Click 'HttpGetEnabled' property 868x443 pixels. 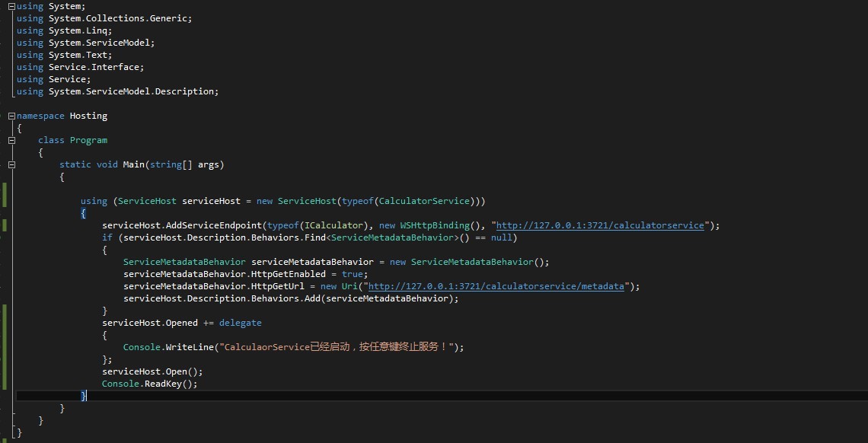pos(289,274)
